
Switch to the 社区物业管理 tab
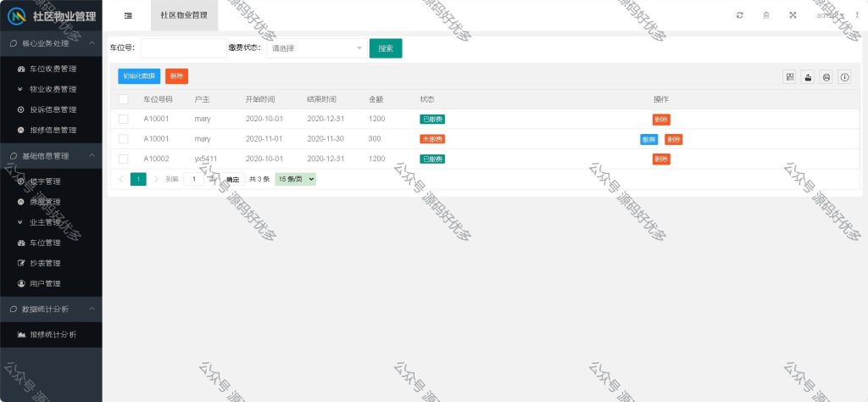coord(184,15)
